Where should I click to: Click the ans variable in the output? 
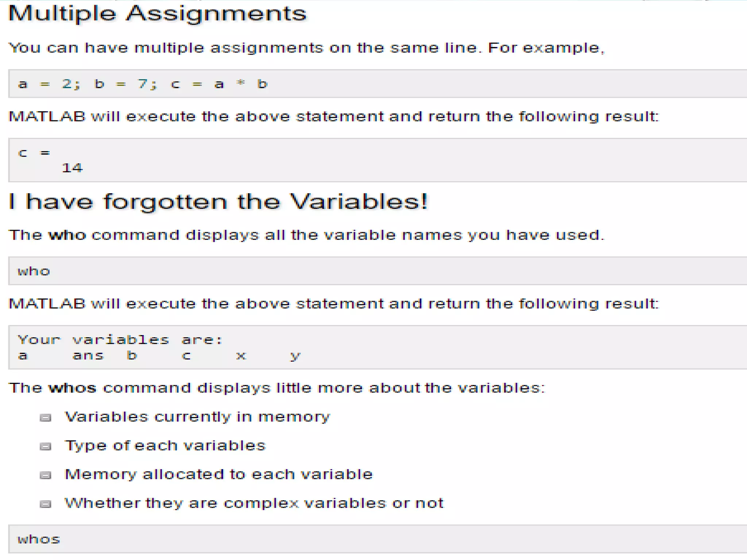[x=88, y=355]
